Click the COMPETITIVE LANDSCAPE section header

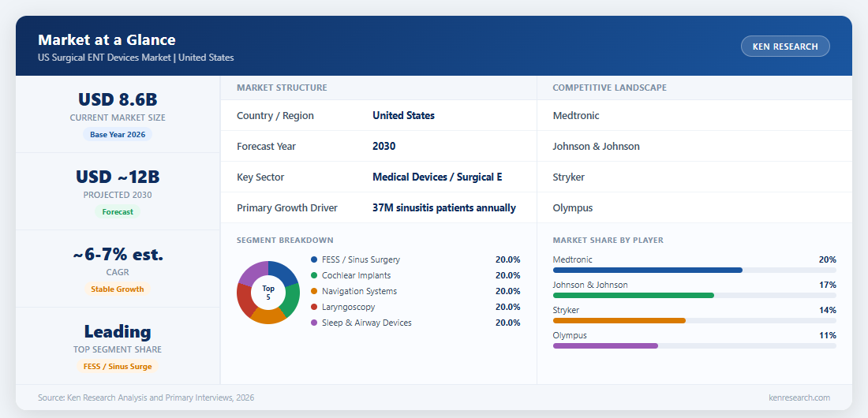tap(609, 88)
